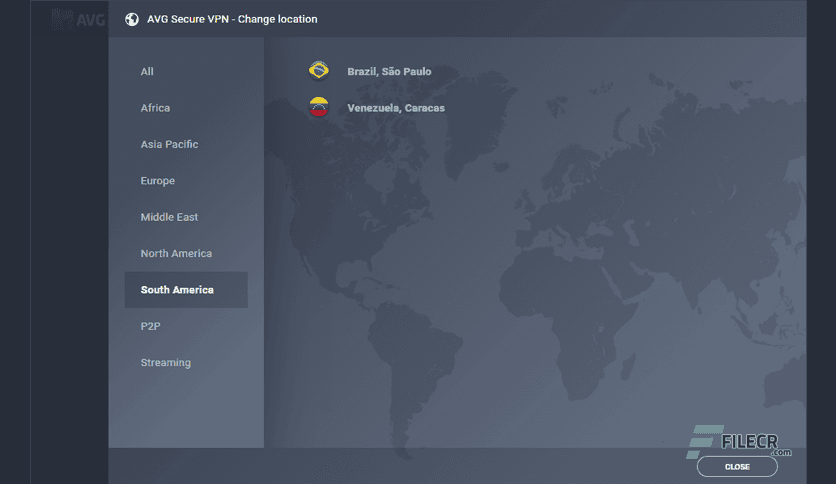Screen dimensions: 836x484
Task: Click the globe icon in the title bar
Action: (x=132, y=19)
